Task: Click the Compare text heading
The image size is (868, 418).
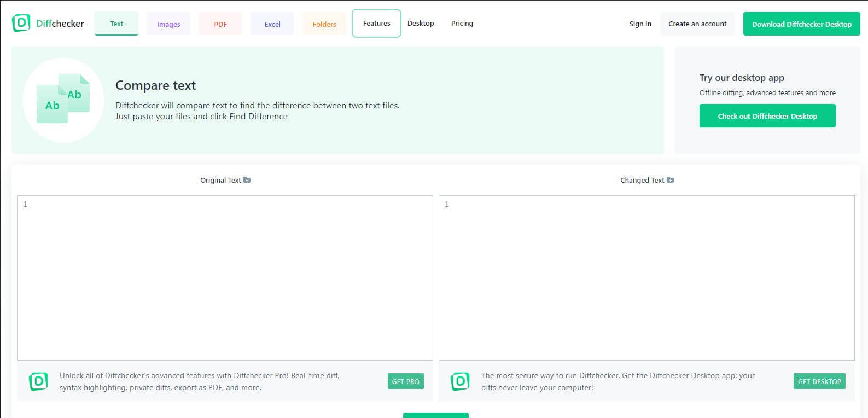Action: point(155,85)
